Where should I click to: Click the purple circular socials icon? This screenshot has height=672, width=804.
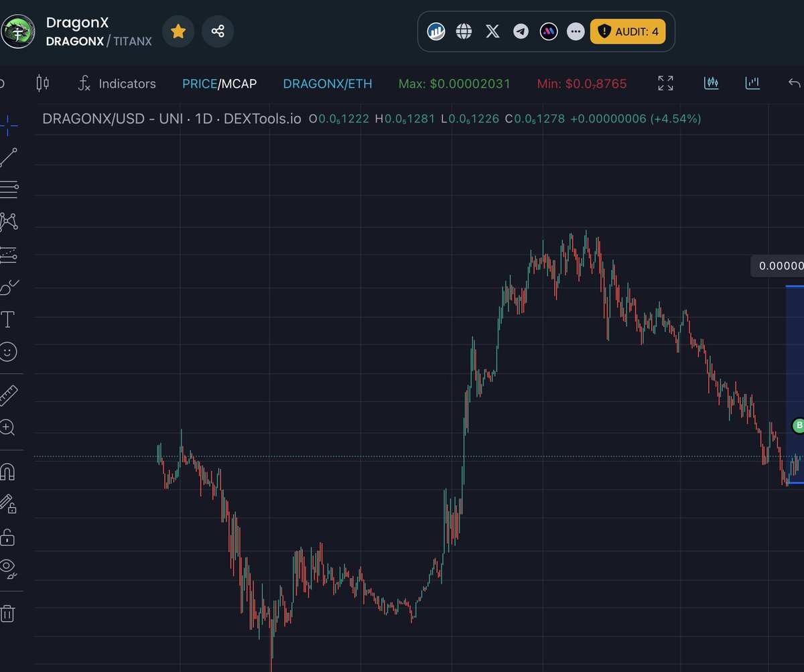tap(549, 31)
